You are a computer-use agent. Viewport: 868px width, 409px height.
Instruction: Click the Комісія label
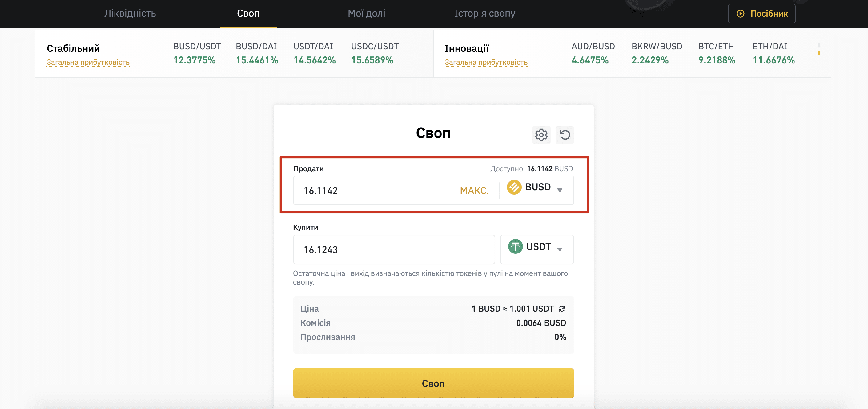[x=315, y=323]
